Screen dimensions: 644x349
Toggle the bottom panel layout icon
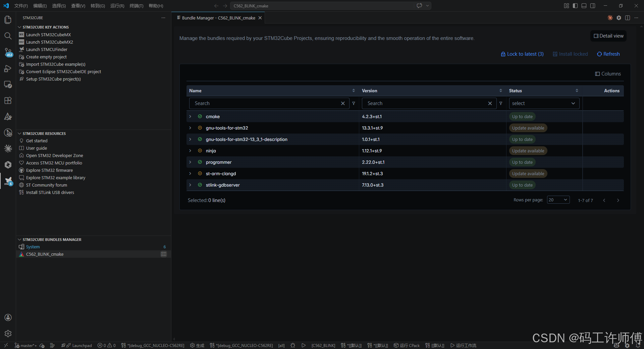pyautogui.click(x=584, y=6)
